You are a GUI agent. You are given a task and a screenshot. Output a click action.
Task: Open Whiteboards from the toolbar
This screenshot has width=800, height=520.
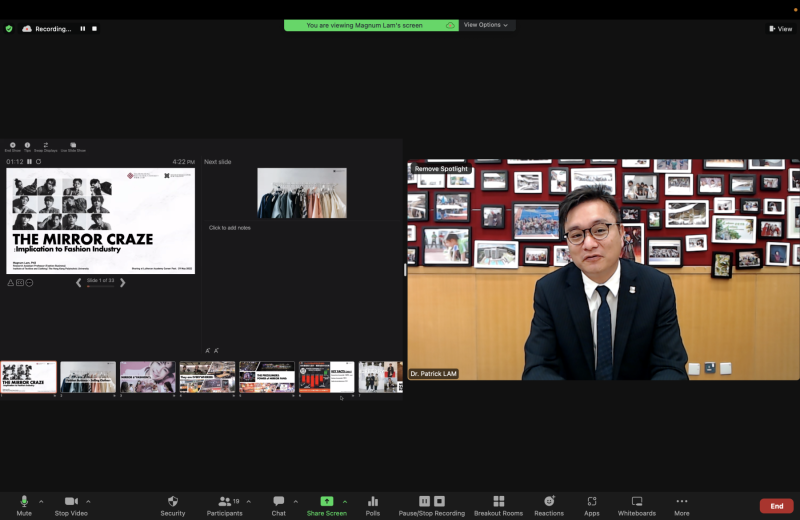637,506
